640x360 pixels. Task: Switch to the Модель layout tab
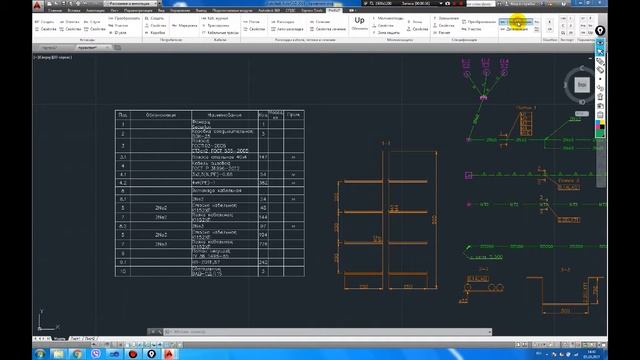click(x=59, y=339)
